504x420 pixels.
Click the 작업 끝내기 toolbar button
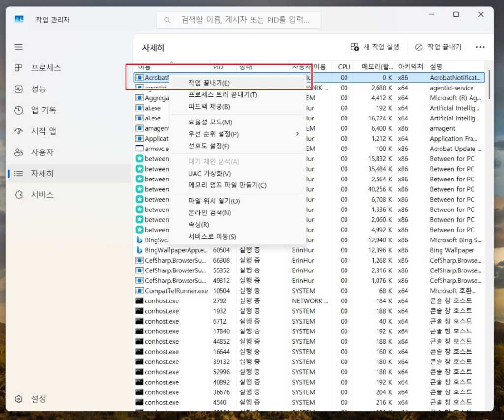click(x=438, y=46)
